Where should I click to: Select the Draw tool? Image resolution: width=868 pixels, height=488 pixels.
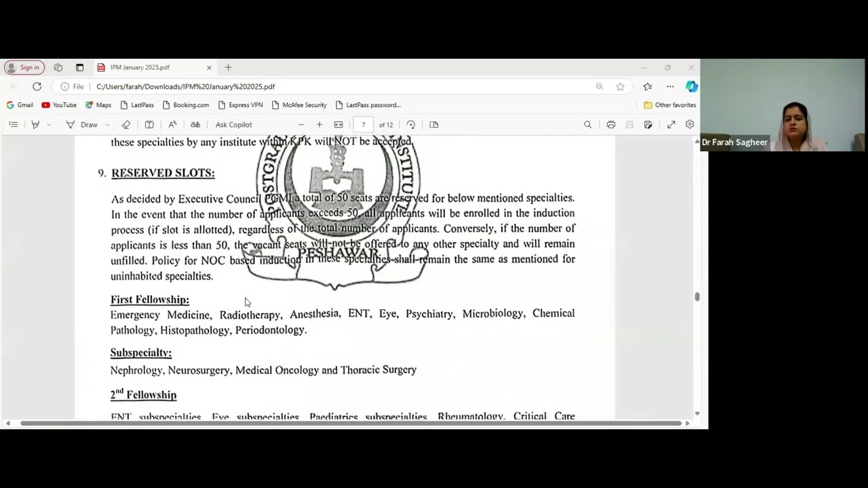[82, 125]
